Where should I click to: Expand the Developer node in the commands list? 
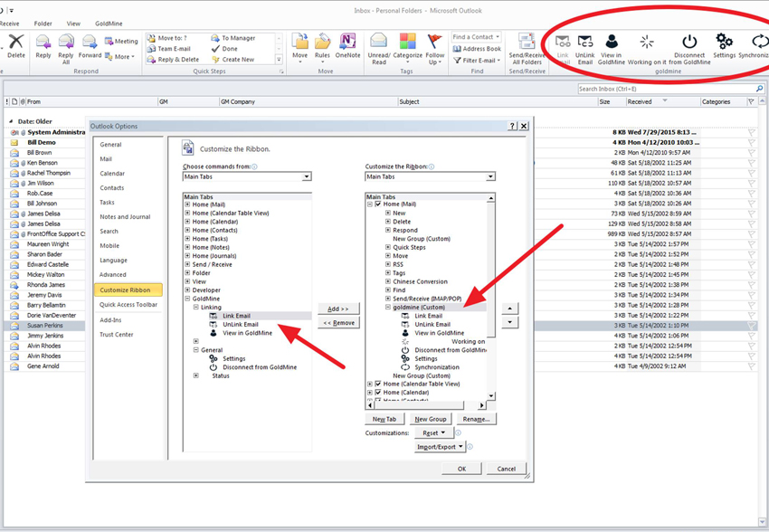(x=187, y=290)
